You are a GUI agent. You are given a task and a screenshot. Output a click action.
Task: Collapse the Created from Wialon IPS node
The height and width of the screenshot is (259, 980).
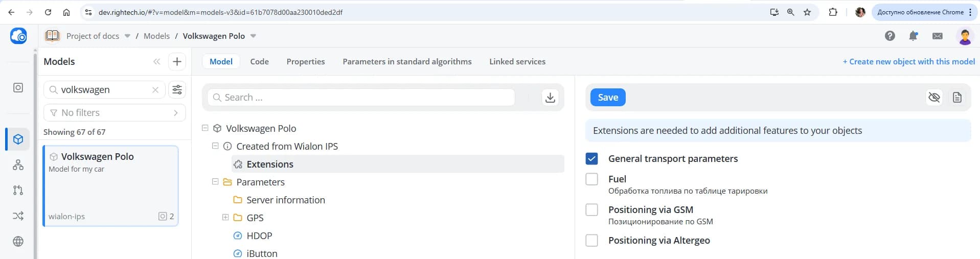[215, 146]
